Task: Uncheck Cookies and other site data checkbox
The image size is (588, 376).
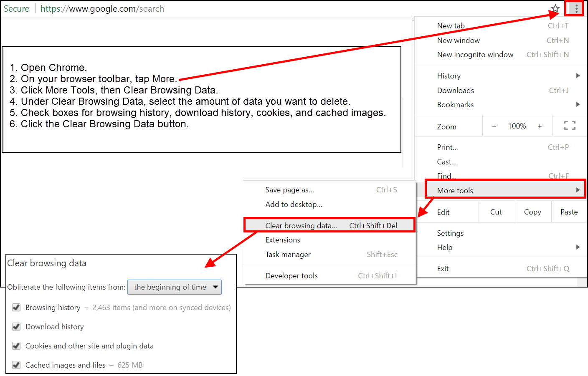Action: (x=16, y=346)
